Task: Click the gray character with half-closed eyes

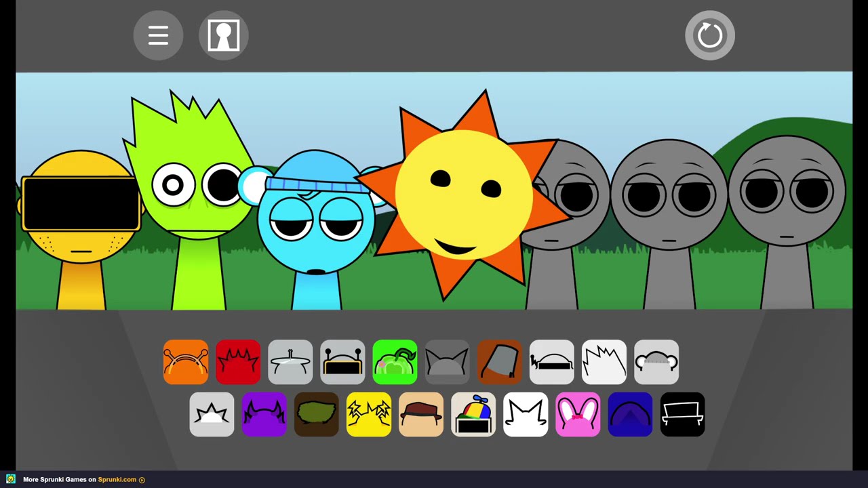Action: [x=669, y=224]
